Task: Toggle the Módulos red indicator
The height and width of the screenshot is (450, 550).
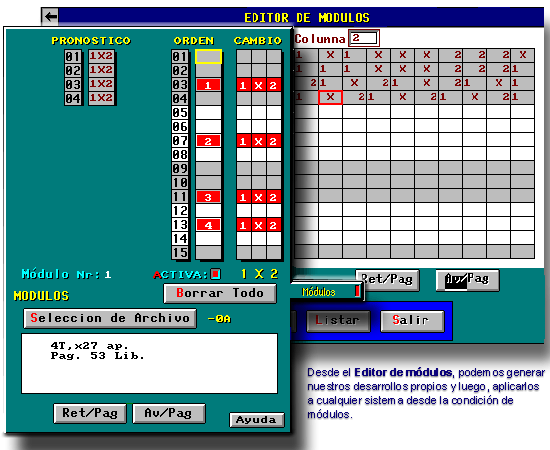Action: 357,291
